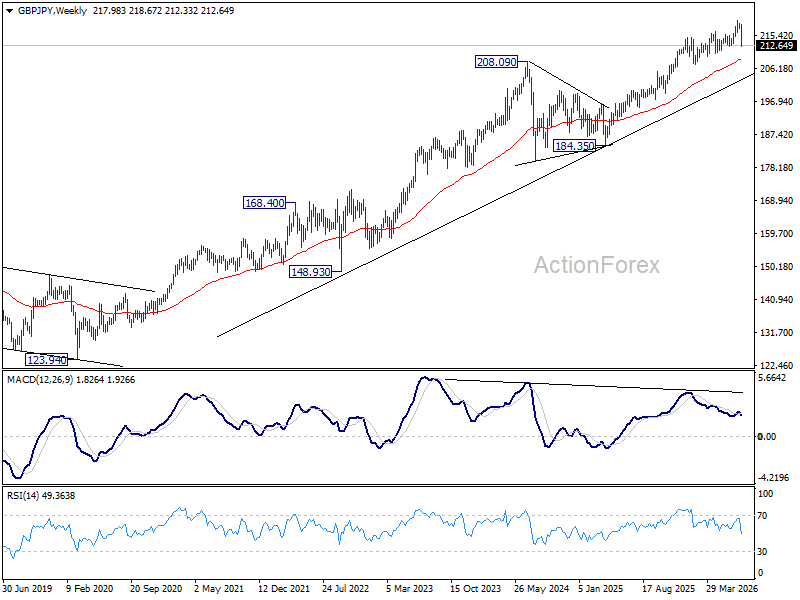Click the 26 May 2024 date label

[x=541, y=589]
